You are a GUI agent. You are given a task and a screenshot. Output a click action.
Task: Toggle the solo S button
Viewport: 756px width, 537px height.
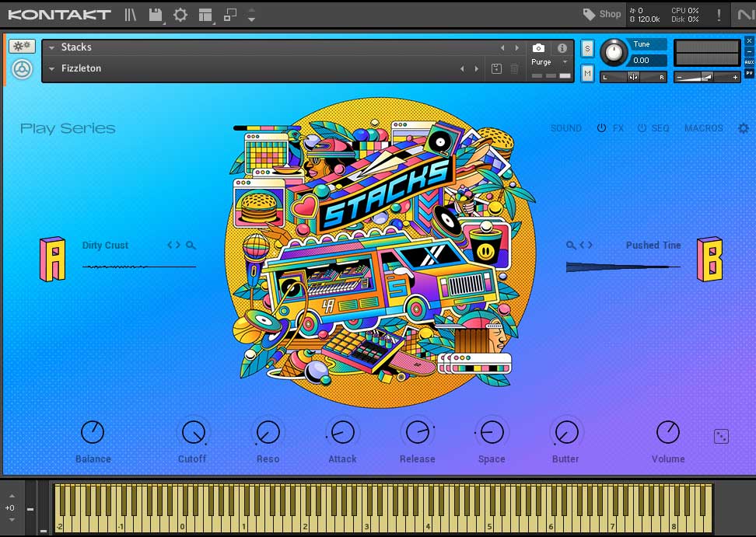click(x=586, y=48)
